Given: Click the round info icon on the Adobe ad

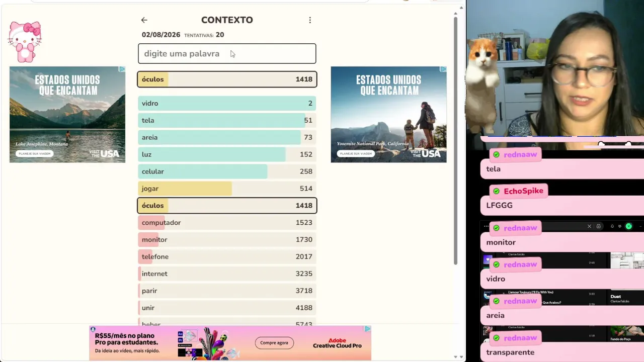Looking at the screenshot, I should [x=93, y=329].
